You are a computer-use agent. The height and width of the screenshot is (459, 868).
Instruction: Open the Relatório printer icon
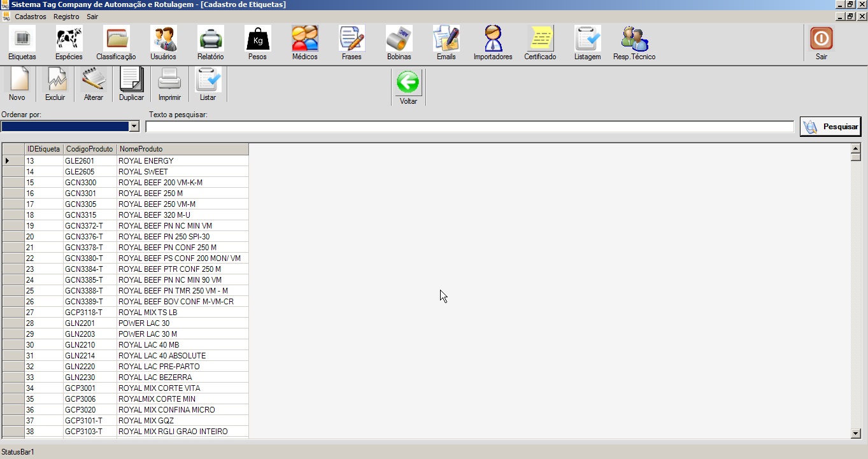click(x=210, y=39)
